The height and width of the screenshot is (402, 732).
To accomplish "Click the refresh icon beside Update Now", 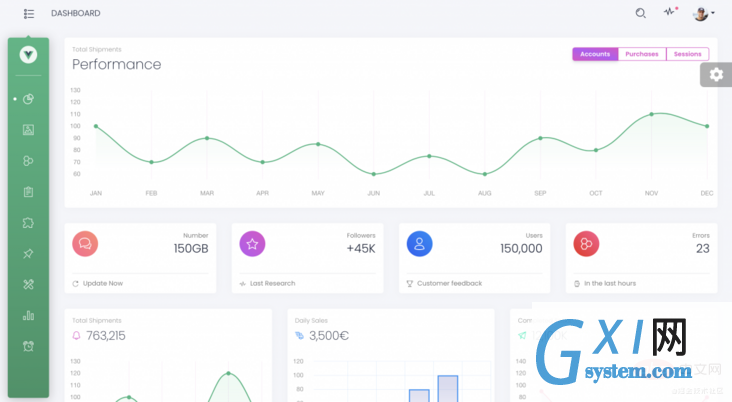I will click(75, 284).
